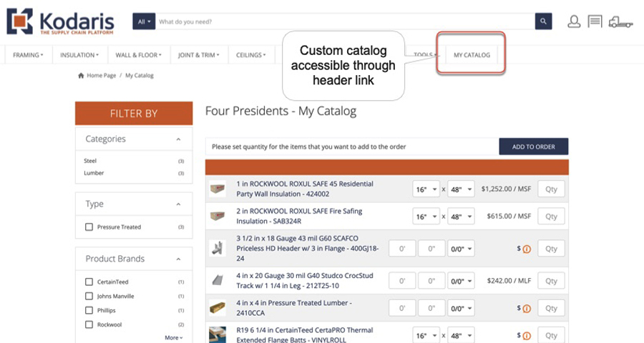The image size is (644, 343).
Task: Click price info icon for CertainTeed CertaPRO row
Action: pos(527,336)
